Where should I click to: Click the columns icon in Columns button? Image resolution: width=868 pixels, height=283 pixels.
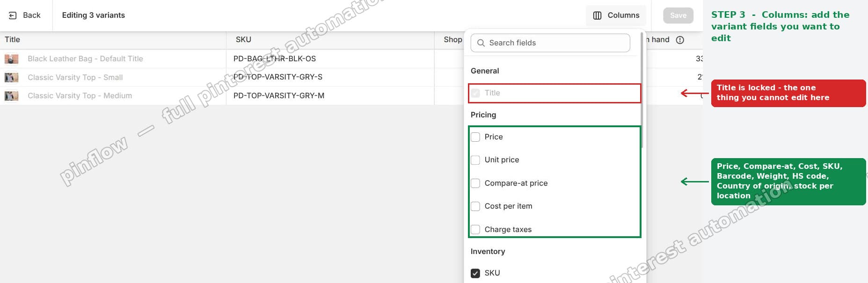pos(597,15)
